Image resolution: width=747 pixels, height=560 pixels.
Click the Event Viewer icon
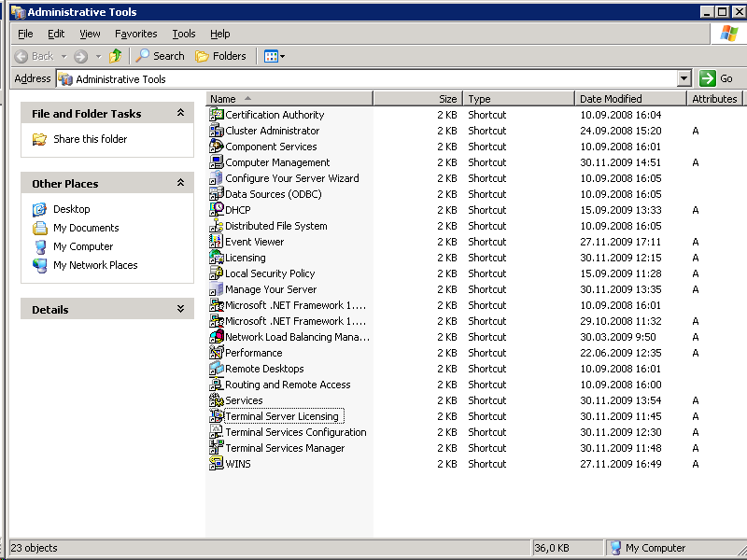217,242
